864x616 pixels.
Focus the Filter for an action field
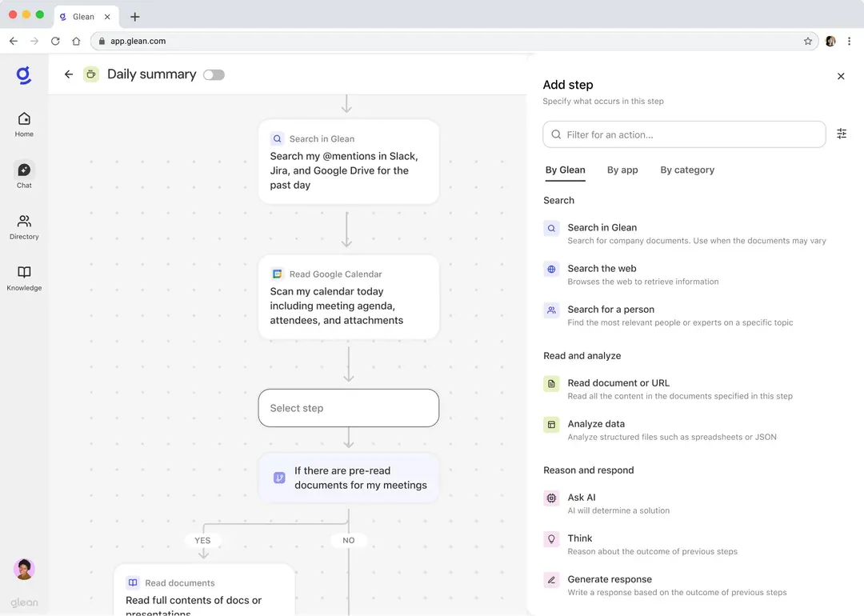point(684,134)
